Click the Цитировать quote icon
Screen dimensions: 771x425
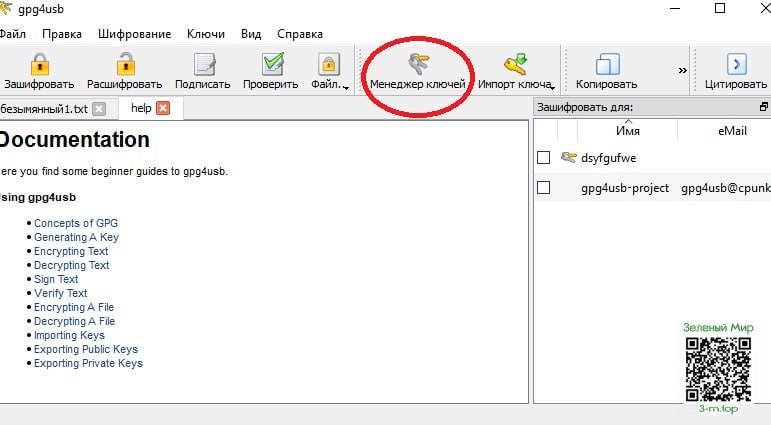736,65
